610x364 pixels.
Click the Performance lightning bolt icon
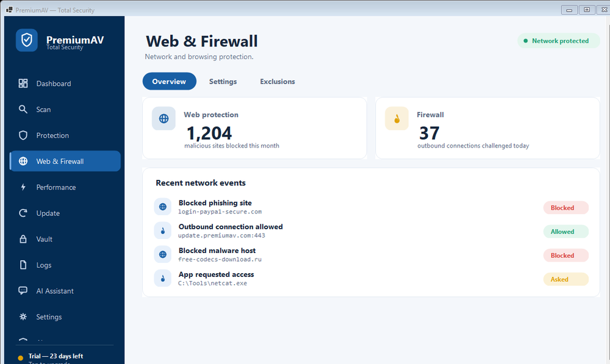click(23, 187)
